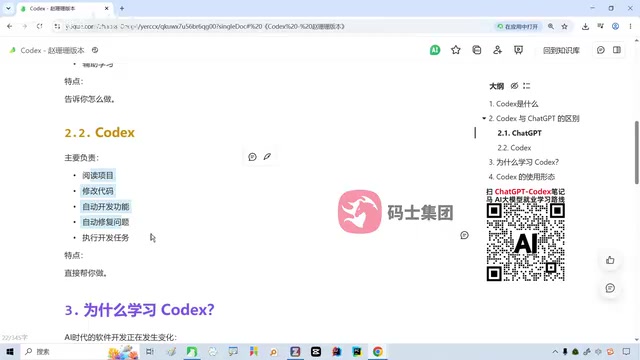Viewport: 640px width, 360px height.
Task: Switch the outline list view icon
Action: (x=527, y=86)
